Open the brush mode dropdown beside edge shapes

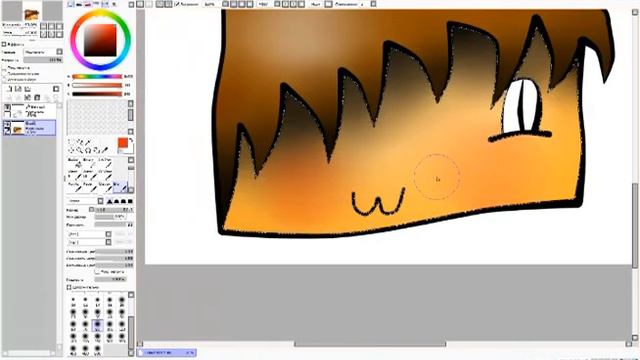pos(86,201)
